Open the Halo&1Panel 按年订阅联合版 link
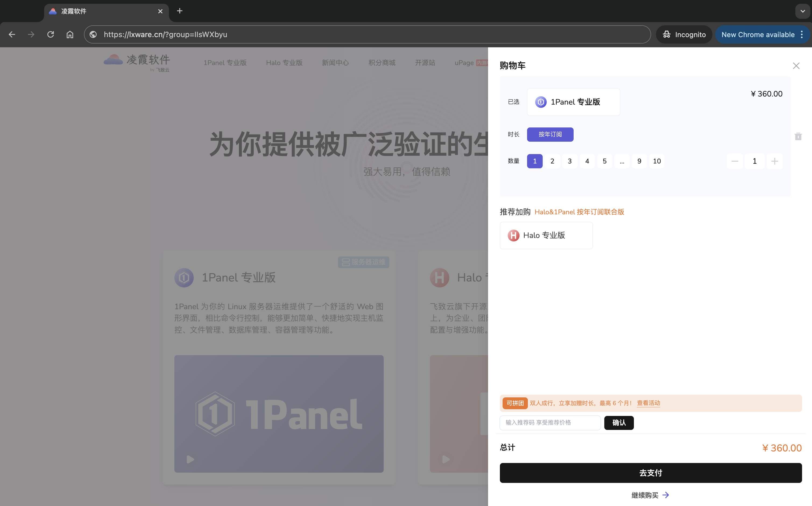The height and width of the screenshot is (506, 812). pyautogui.click(x=579, y=212)
